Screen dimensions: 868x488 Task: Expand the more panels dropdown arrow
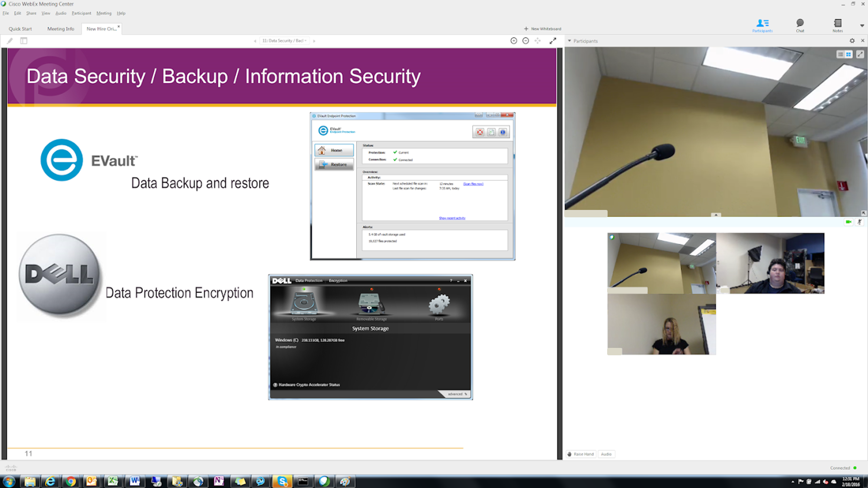(862, 26)
